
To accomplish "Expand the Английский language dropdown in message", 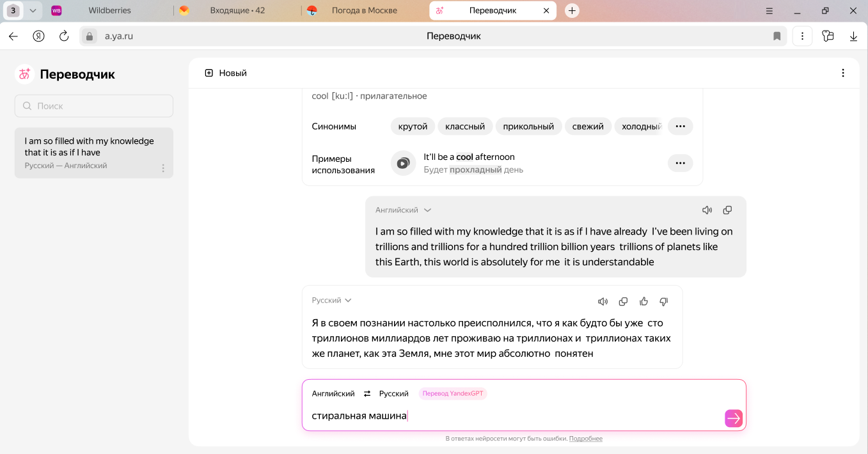I will click(403, 210).
